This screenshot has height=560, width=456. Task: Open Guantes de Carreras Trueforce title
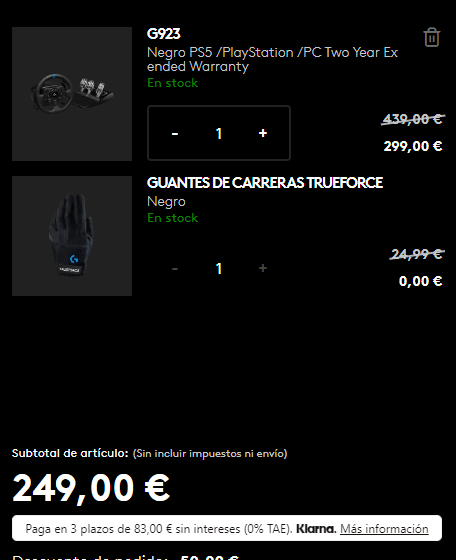(x=265, y=182)
